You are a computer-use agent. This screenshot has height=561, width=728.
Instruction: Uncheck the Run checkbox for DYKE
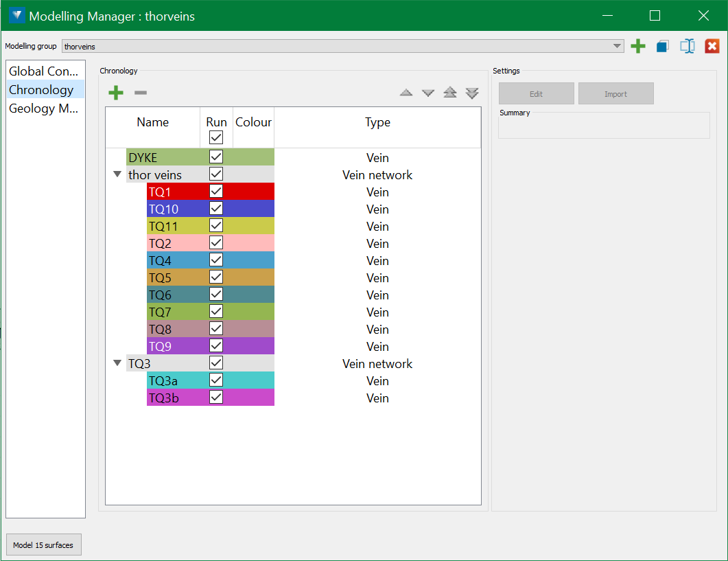click(216, 157)
